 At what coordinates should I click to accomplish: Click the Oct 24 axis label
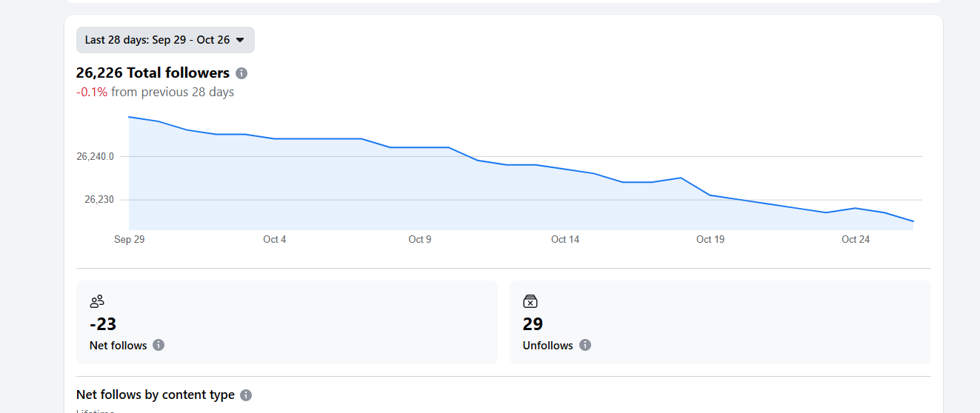(856, 239)
